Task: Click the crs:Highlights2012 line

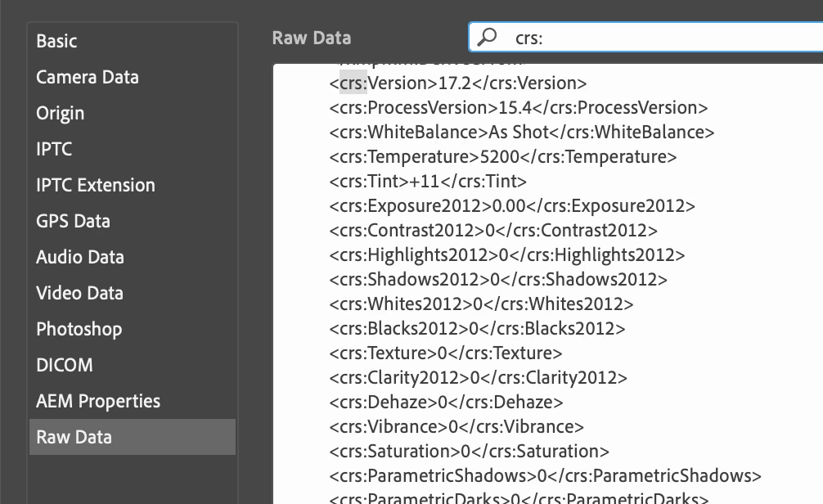Action: coord(507,254)
